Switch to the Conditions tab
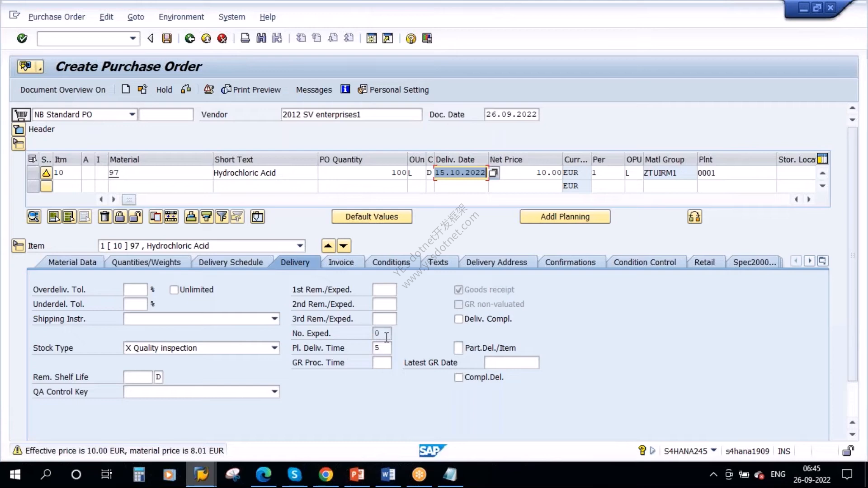The height and width of the screenshot is (488, 868). (x=391, y=262)
